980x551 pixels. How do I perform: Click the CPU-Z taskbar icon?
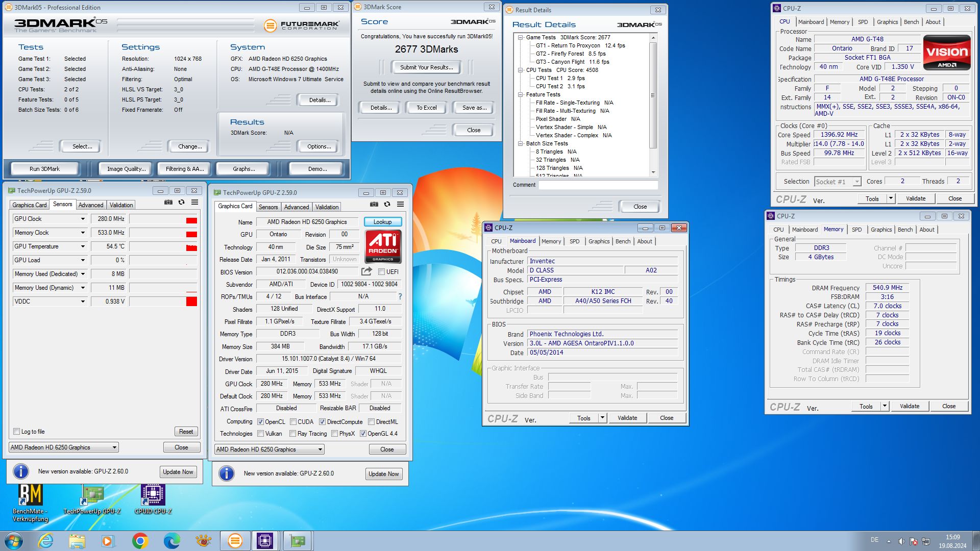[x=265, y=541]
